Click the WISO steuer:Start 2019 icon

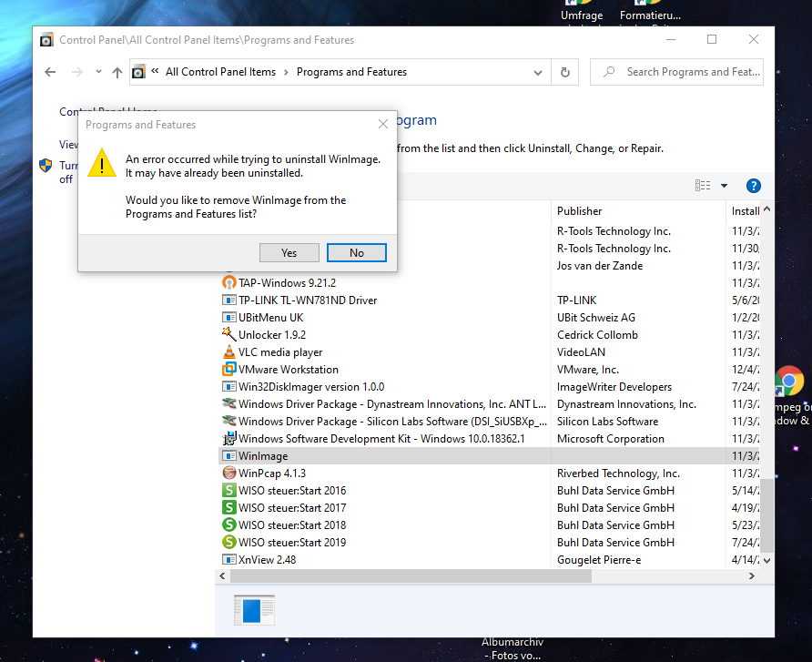228,543
